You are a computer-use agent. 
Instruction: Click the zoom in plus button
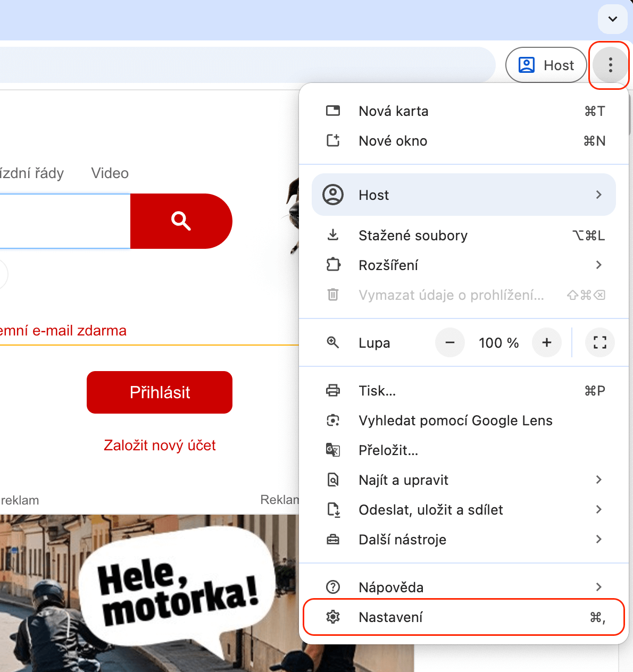click(x=546, y=343)
